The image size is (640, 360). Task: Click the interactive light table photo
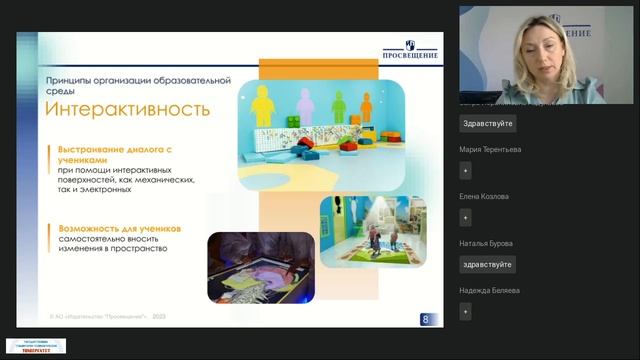point(261,268)
